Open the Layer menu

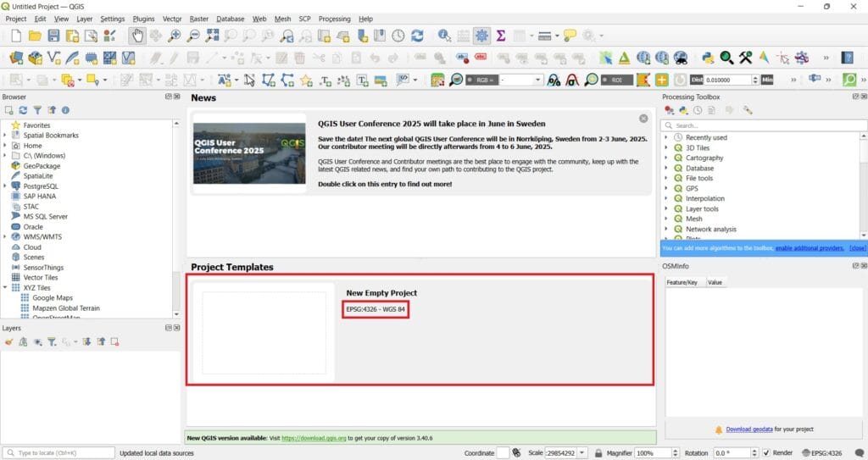(84, 19)
